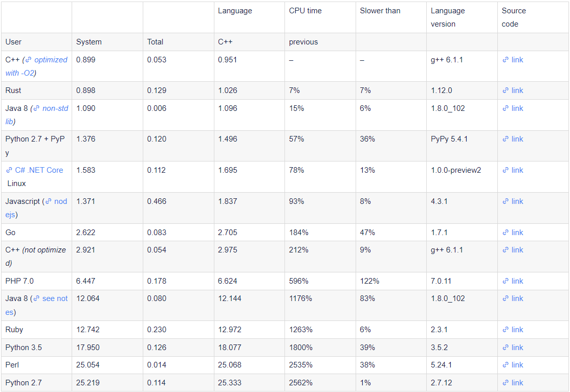The width and height of the screenshot is (570, 392).
Task: Follow the 'non-std lib' Java 8 link
Action: pos(37,114)
